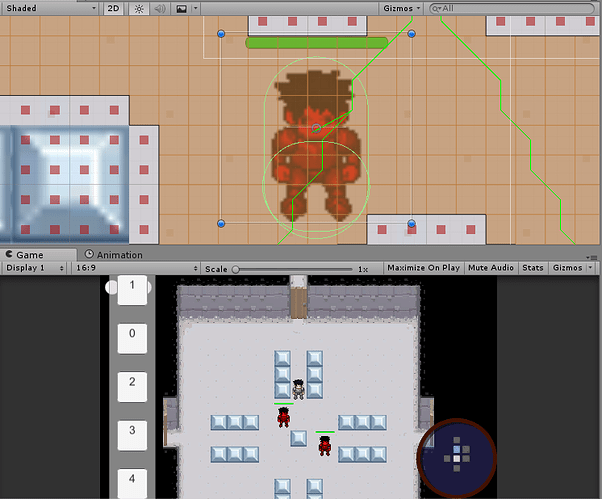
Task: Select the top-right blue rect handle
Action: click(x=411, y=34)
